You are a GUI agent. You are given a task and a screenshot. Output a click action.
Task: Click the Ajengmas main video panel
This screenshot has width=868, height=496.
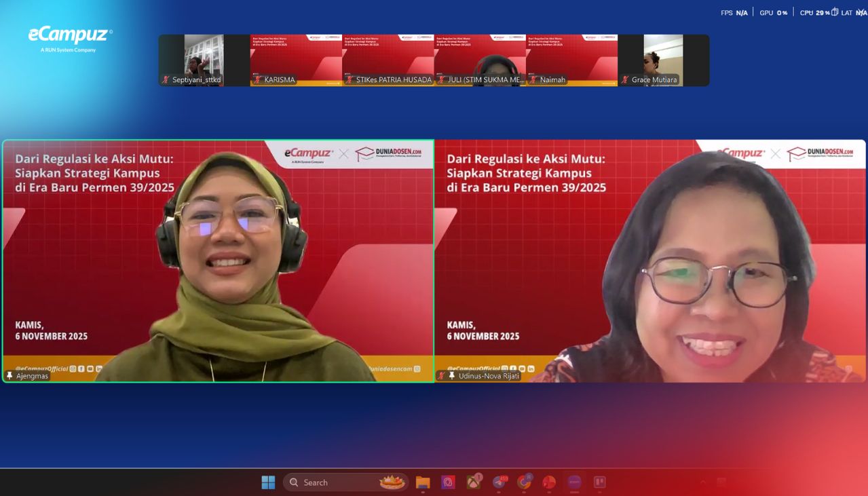tap(218, 261)
